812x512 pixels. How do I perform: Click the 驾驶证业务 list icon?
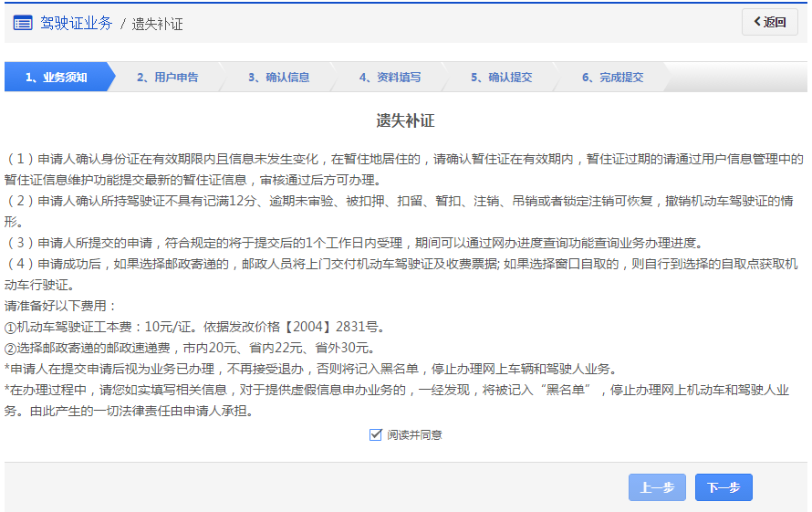click(x=23, y=24)
